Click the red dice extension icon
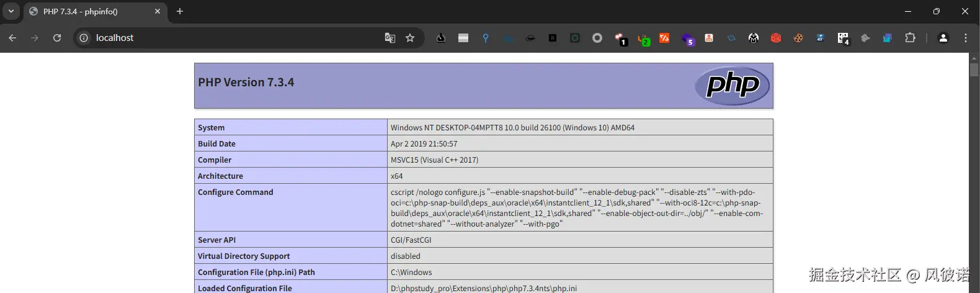Screen dimensions: 980x293 (776, 38)
